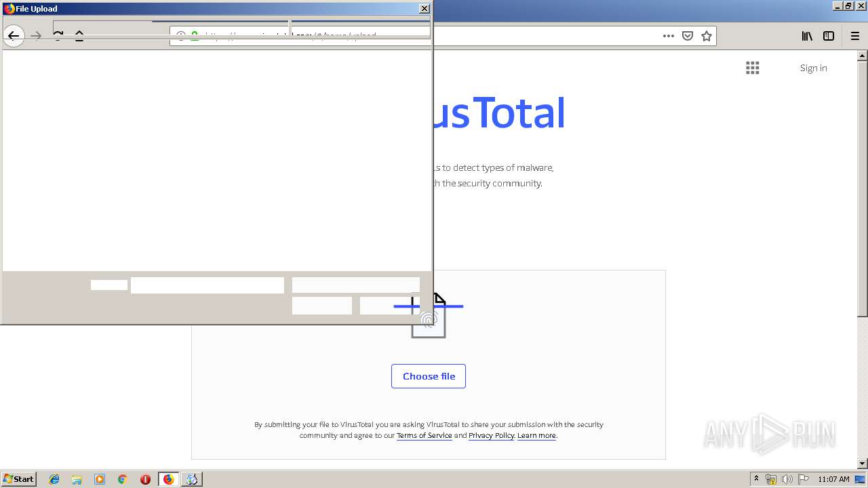Click the Show desktop button
The width and height of the screenshot is (868, 488).
click(861, 479)
